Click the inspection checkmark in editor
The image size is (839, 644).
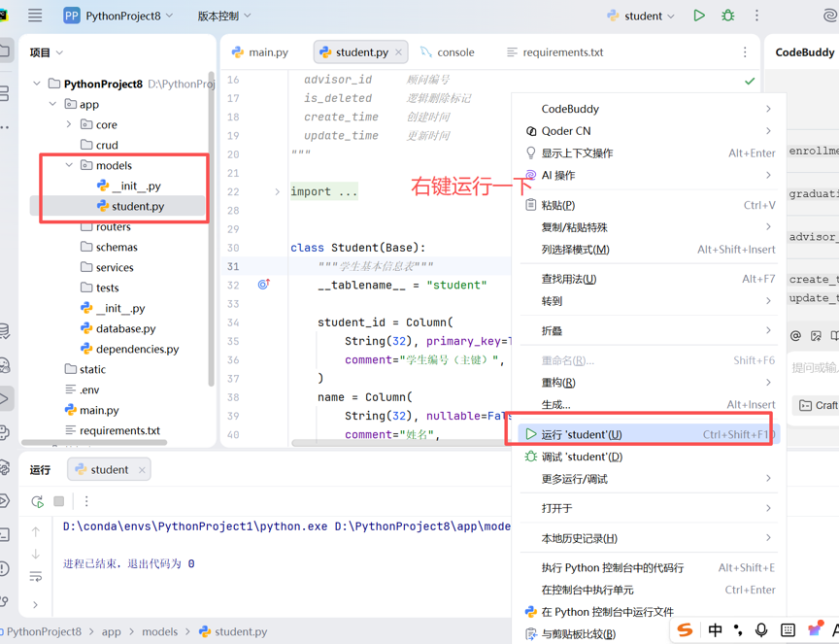coord(750,81)
